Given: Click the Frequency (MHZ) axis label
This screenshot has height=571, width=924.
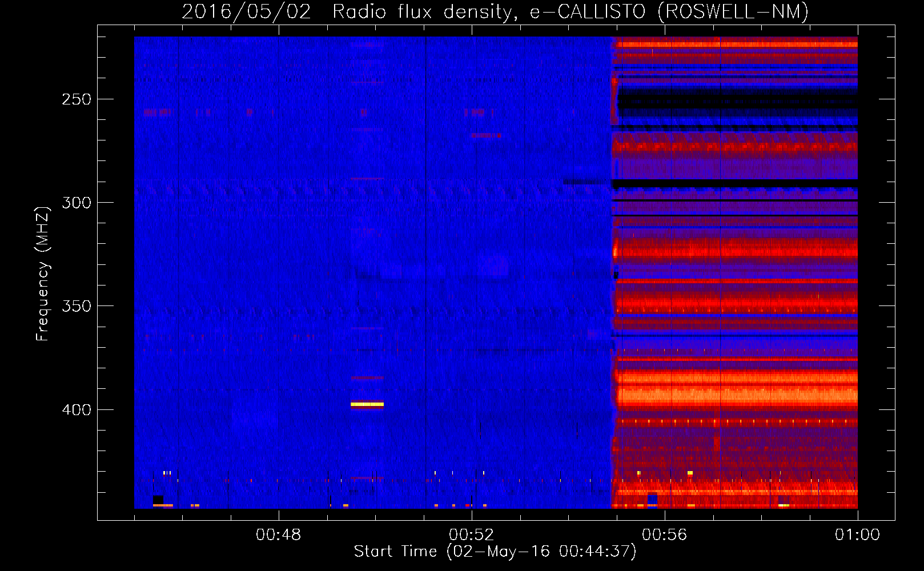Looking at the screenshot, I should click(x=42, y=274).
